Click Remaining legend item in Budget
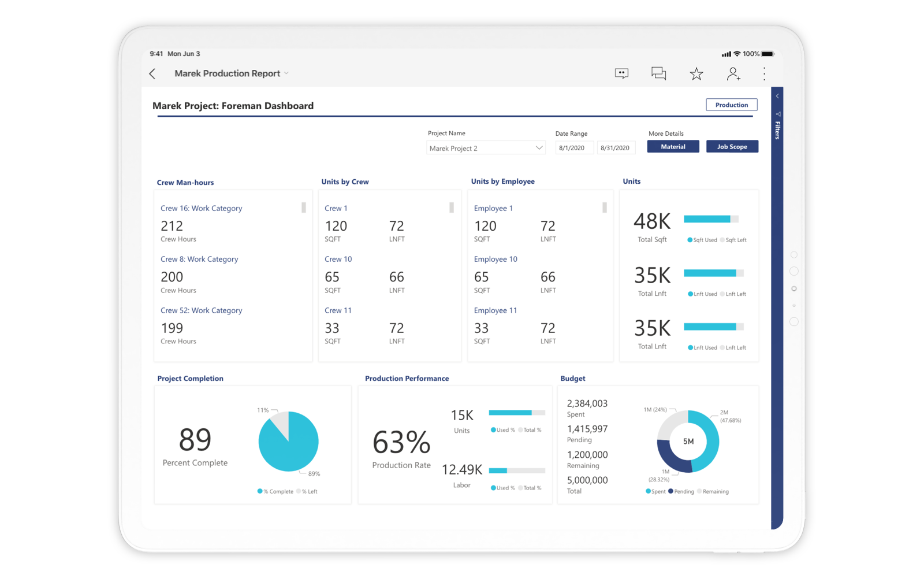 coord(713,491)
